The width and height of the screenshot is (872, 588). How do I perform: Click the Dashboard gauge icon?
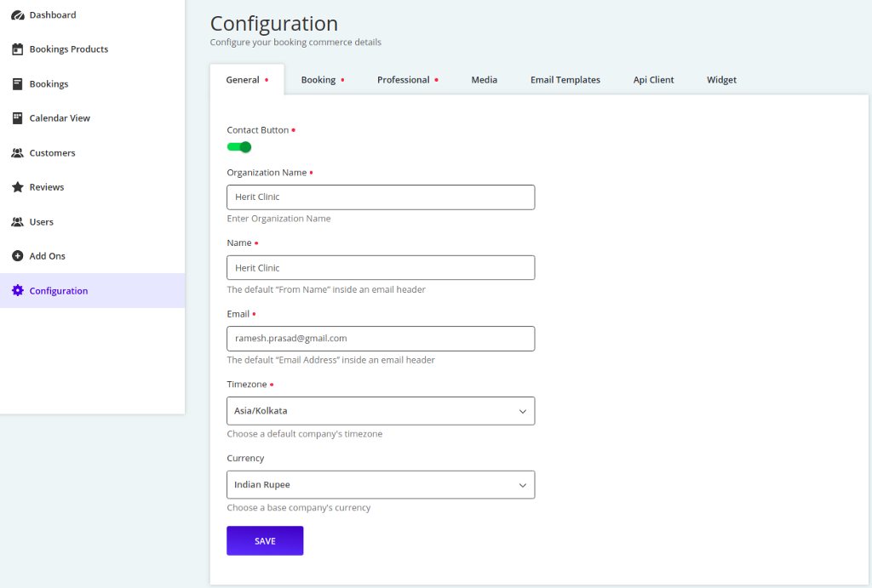pos(17,15)
